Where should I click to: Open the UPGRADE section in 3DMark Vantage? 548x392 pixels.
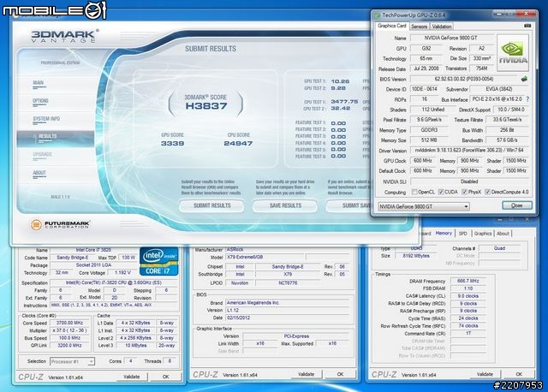[x=42, y=154]
